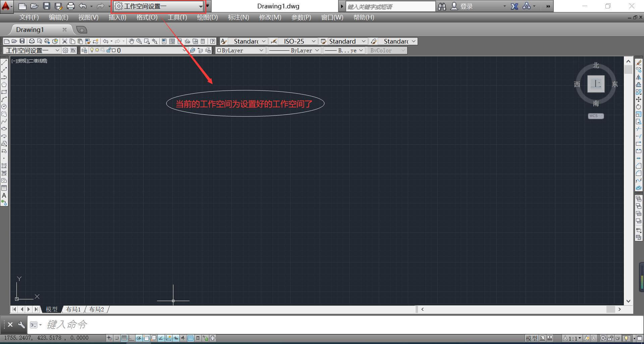Open the ByLayer linetype dropdown
The height and width of the screenshot is (344, 644).
pyautogui.click(x=317, y=50)
